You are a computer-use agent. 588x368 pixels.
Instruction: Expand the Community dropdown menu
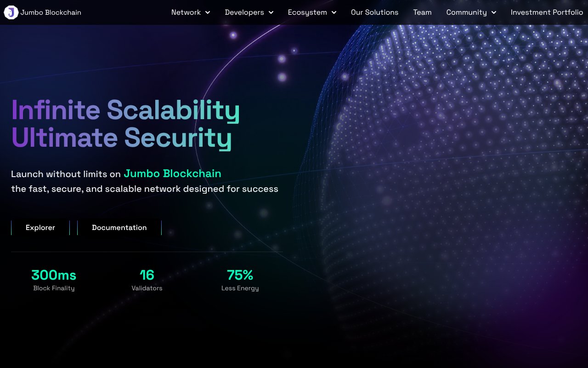(466, 12)
